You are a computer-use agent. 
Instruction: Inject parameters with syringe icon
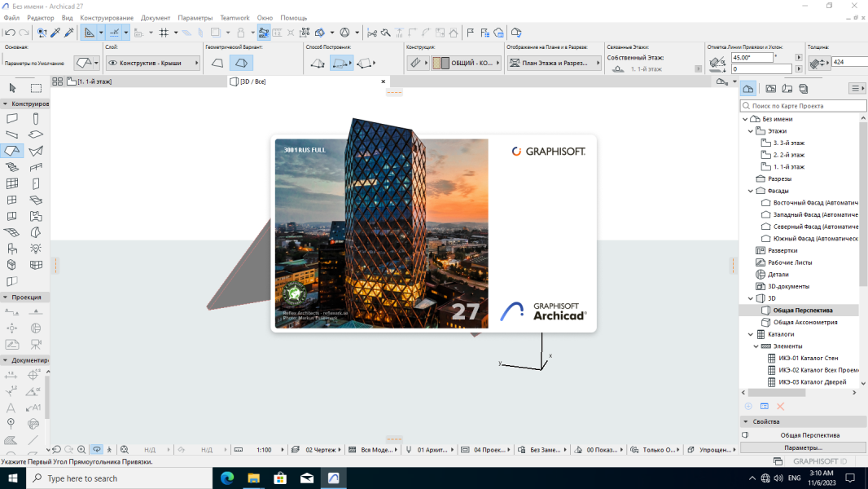(68, 33)
